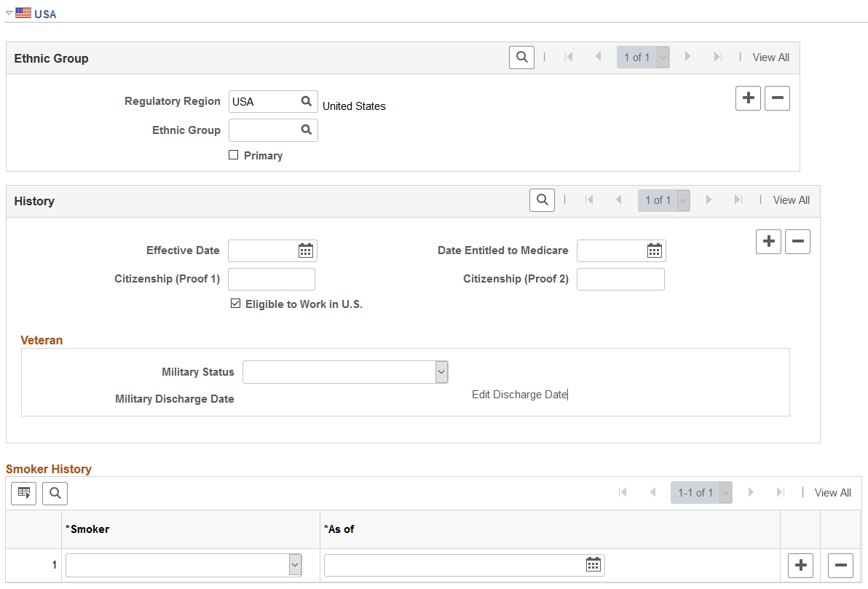Open the Ethnic Group field lookup magnifier

point(306,130)
